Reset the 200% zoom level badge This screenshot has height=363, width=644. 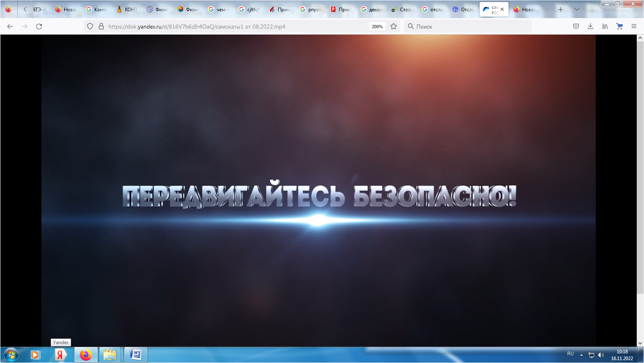[x=377, y=27]
